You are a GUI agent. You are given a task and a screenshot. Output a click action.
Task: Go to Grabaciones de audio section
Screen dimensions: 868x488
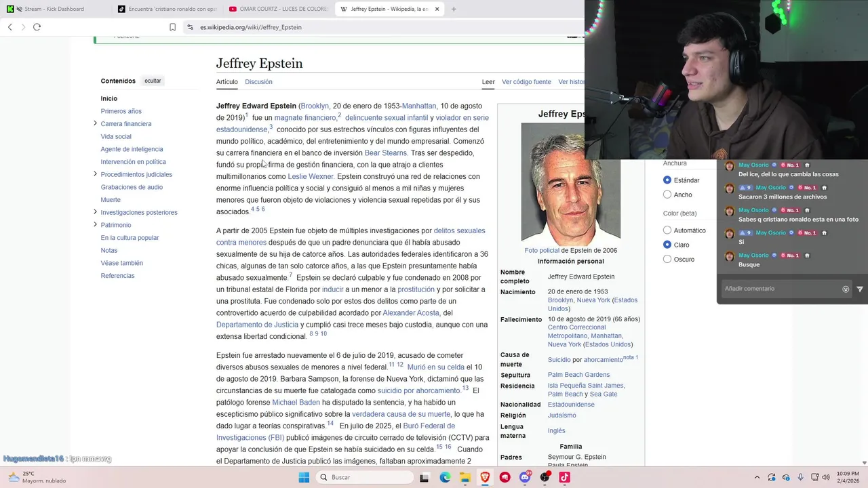[x=132, y=187]
